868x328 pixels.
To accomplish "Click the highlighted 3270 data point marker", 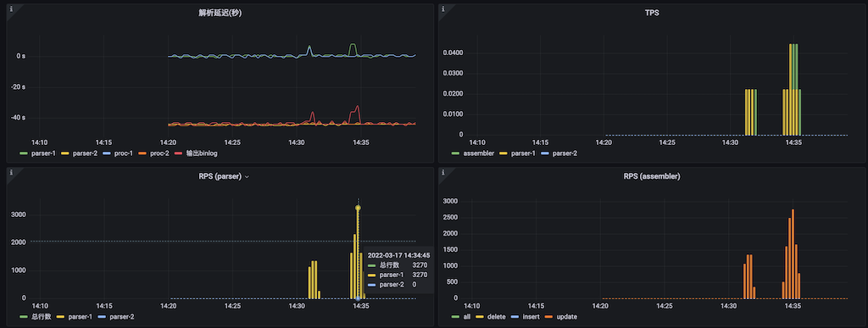I will (x=359, y=208).
